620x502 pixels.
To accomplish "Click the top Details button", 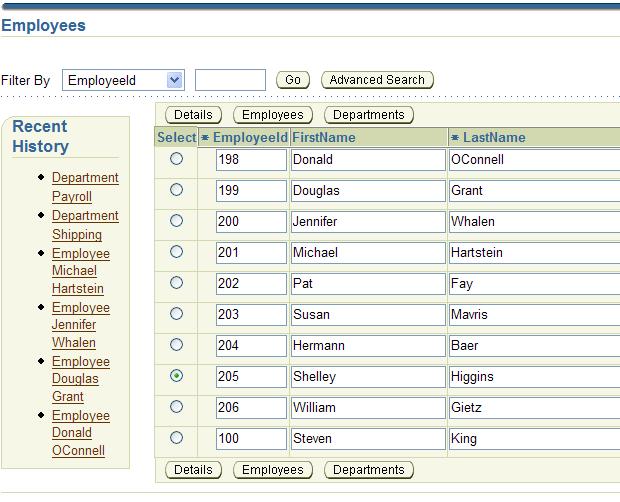I will click(x=193, y=115).
